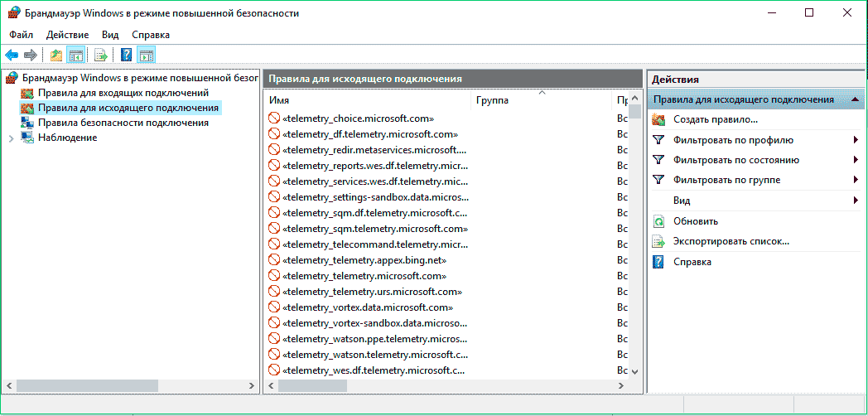Click Создать правило... action

click(716, 119)
